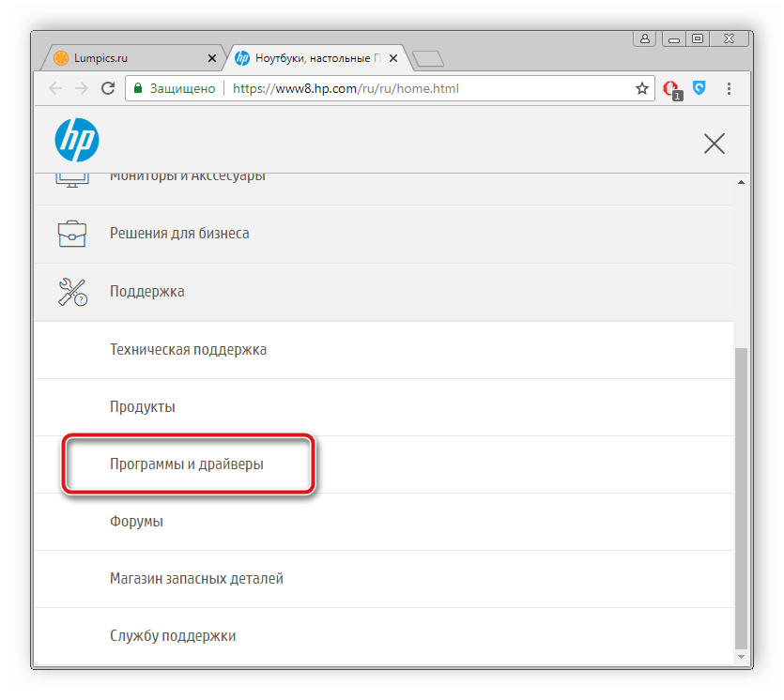Screen dimensions: 784x700
Task: Click the Техническая поддержка link
Action: pos(187,348)
